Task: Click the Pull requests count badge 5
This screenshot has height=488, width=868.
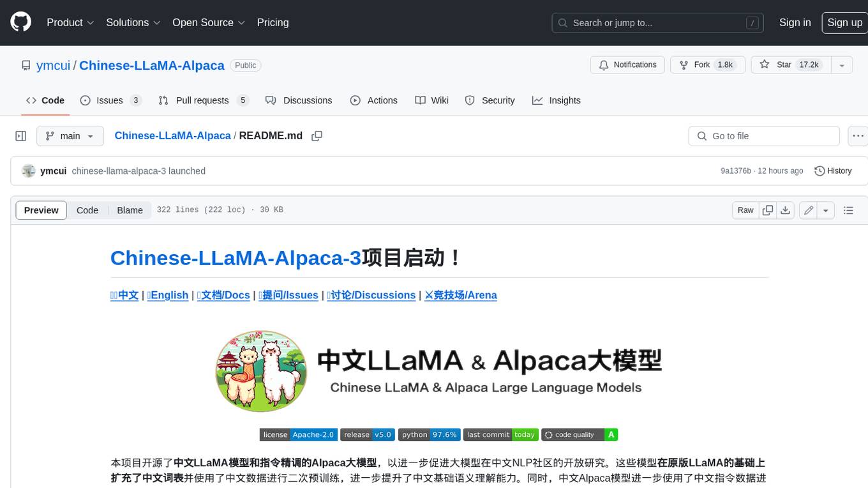Action: coord(243,100)
